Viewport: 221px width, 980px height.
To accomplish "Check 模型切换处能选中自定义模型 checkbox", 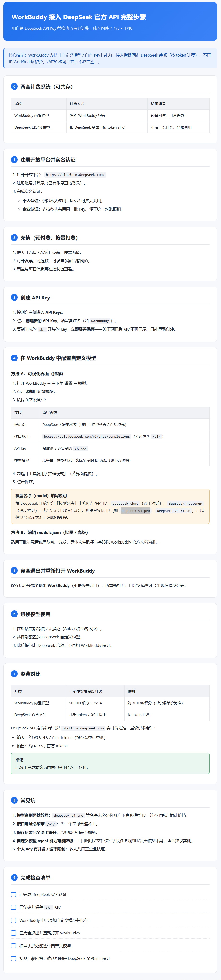I will 14,946.
